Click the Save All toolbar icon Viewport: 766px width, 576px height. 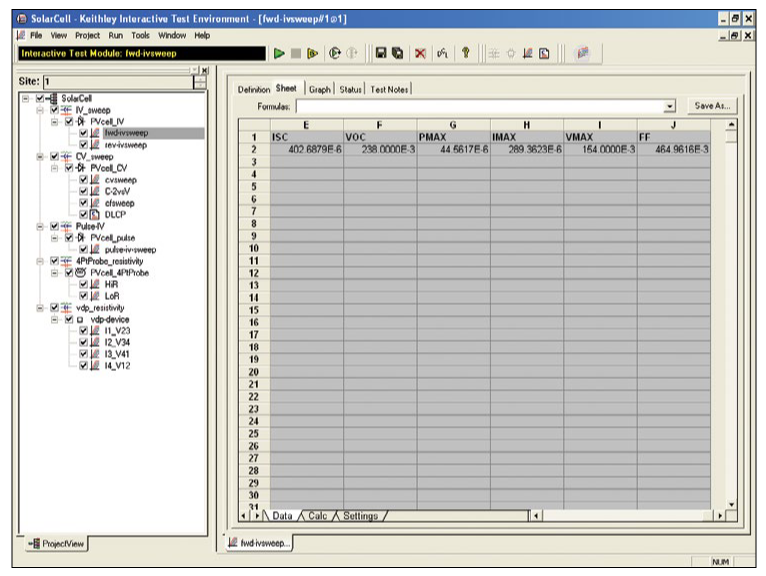398,52
